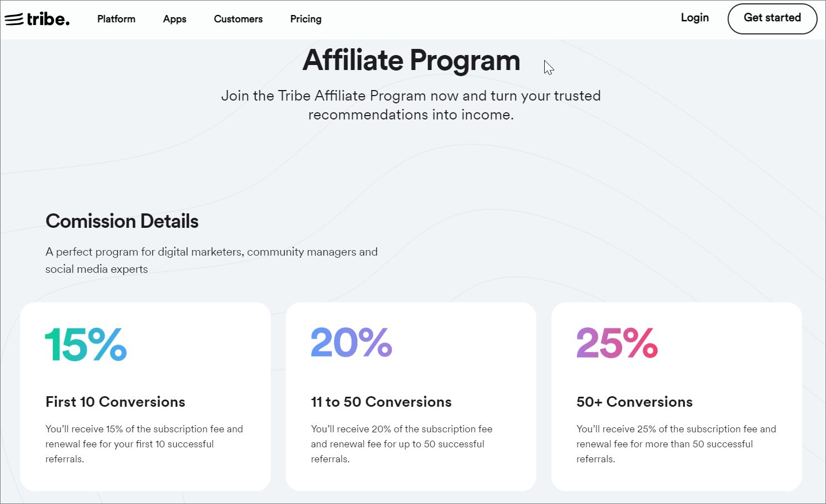Click the 25% gradient graphic
The image size is (826, 504).
click(617, 342)
